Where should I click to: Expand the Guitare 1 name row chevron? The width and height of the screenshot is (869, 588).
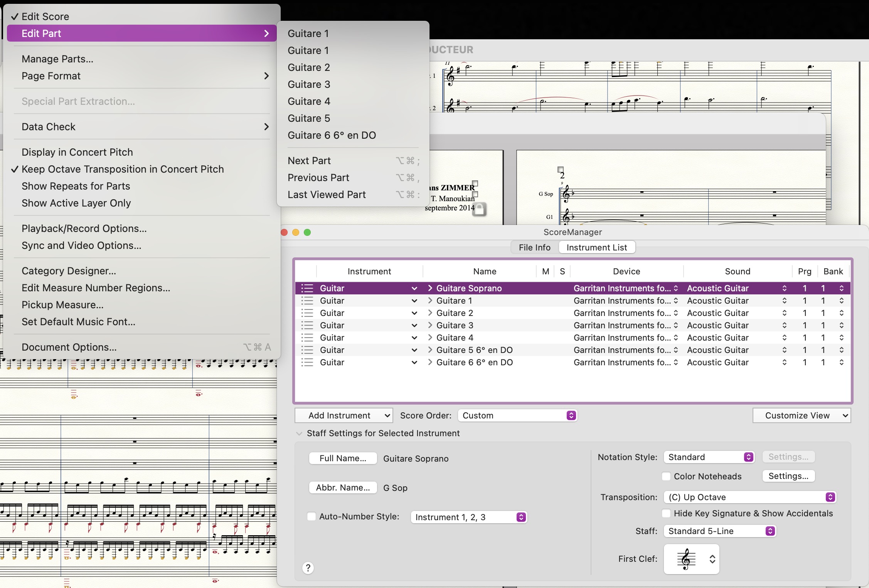pyautogui.click(x=430, y=301)
